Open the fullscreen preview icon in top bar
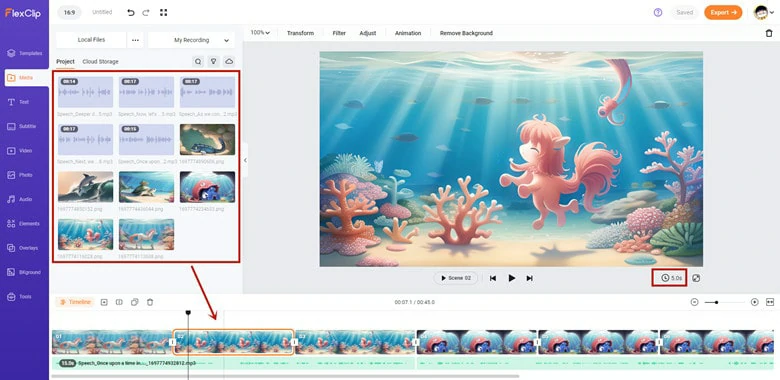This screenshot has width=780, height=380. [x=163, y=12]
